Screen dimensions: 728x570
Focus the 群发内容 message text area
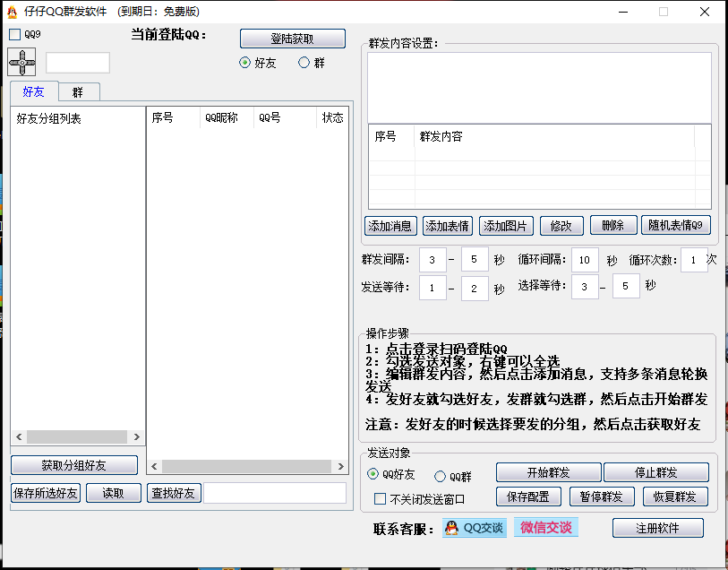click(x=539, y=88)
